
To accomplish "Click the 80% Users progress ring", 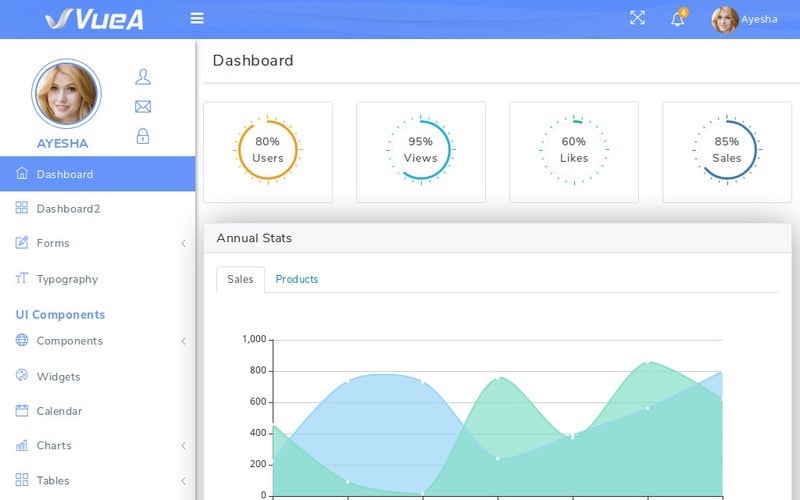I will click(x=268, y=150).
